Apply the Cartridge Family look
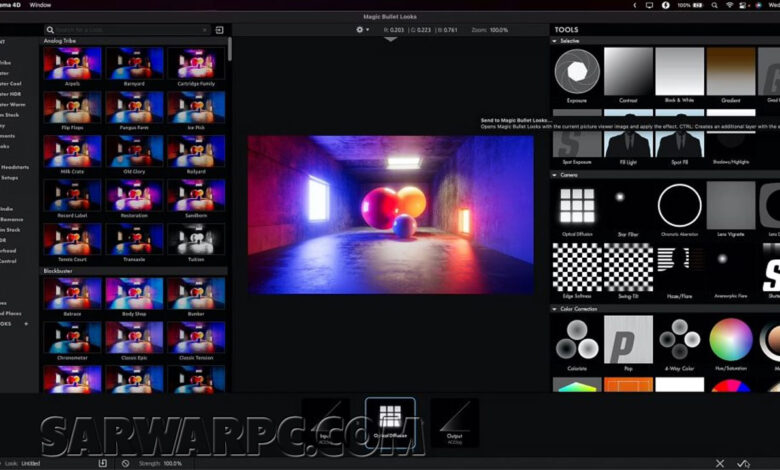Viewport: 780px width, 470px height. pyautogui.click(x=196, y=63)
